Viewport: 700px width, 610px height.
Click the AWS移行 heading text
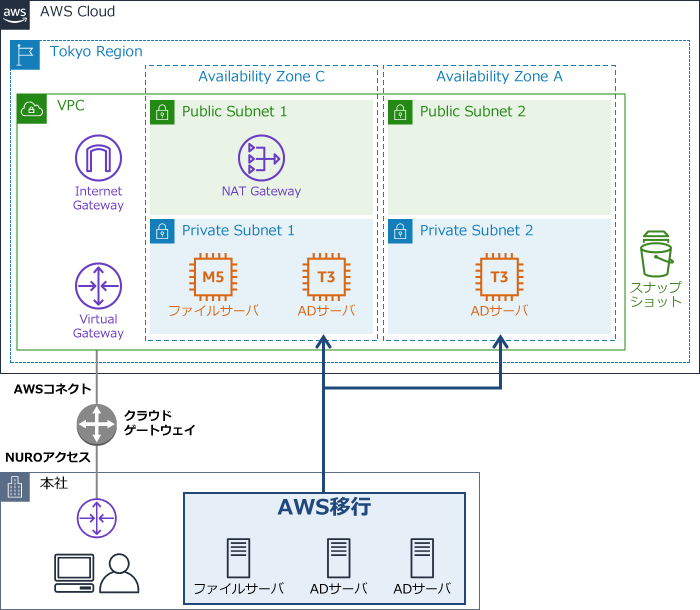coord(324,507)
